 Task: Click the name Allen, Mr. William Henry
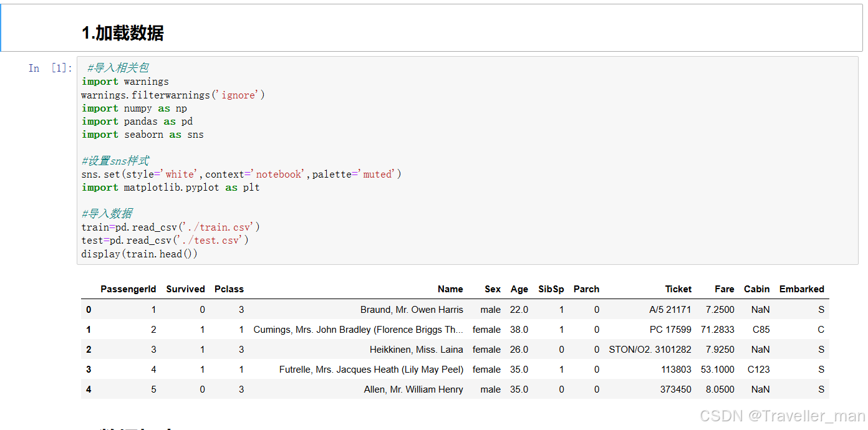(x=413, y=389)
